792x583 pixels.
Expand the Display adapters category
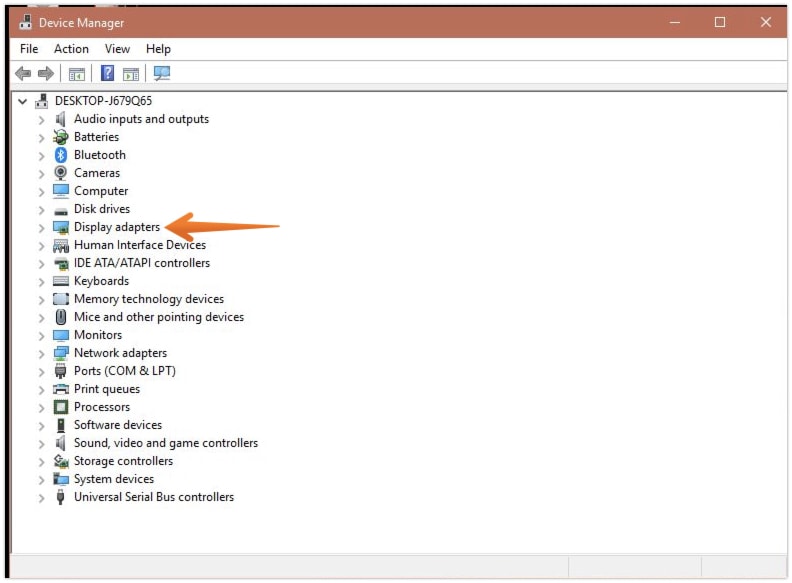pyautogui.click(x=41, y=228)
